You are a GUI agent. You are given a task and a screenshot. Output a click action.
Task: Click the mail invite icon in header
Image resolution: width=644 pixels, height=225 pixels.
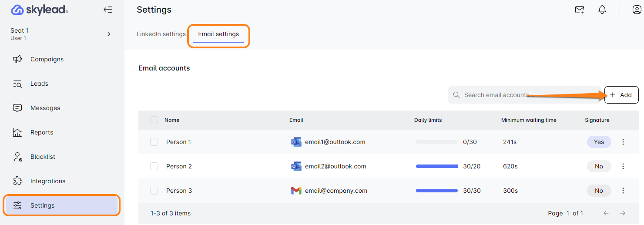click(580, 10)
